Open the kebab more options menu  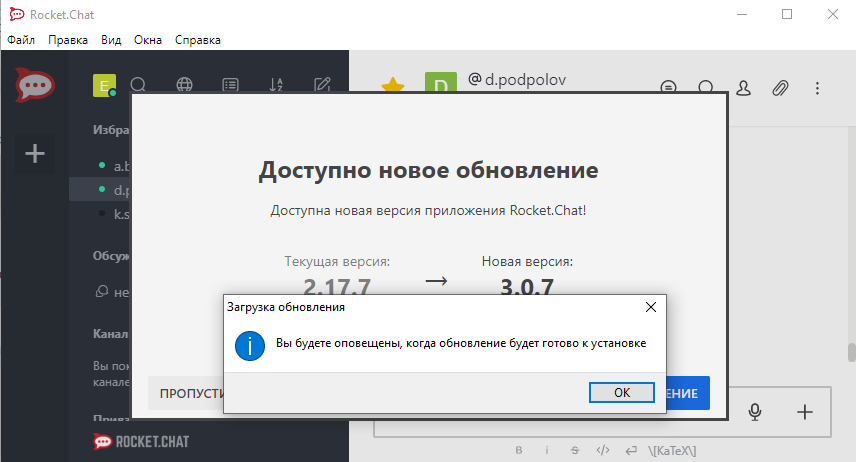pos(817,88)
